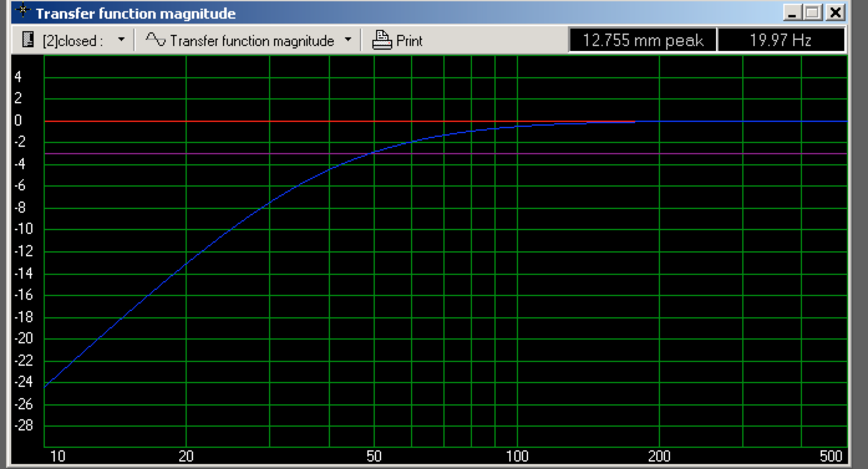Minimize the Transfer function magnitude window

(792, 12)
